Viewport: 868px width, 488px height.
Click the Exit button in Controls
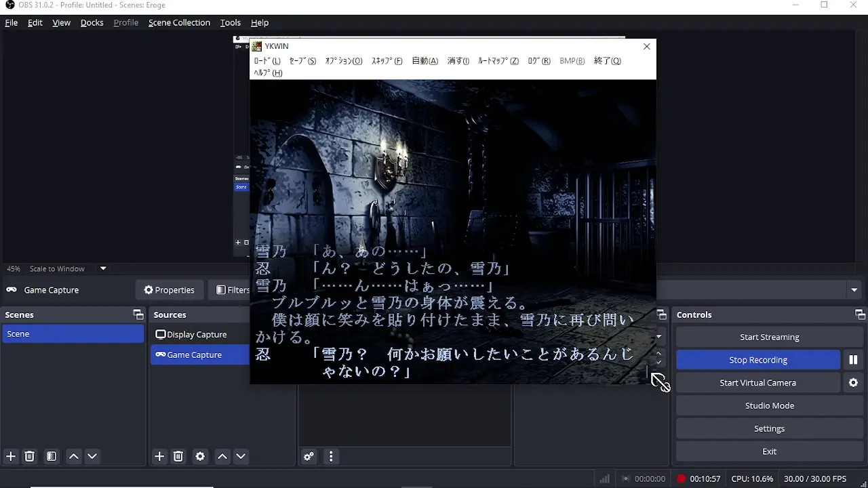[770, 452]
